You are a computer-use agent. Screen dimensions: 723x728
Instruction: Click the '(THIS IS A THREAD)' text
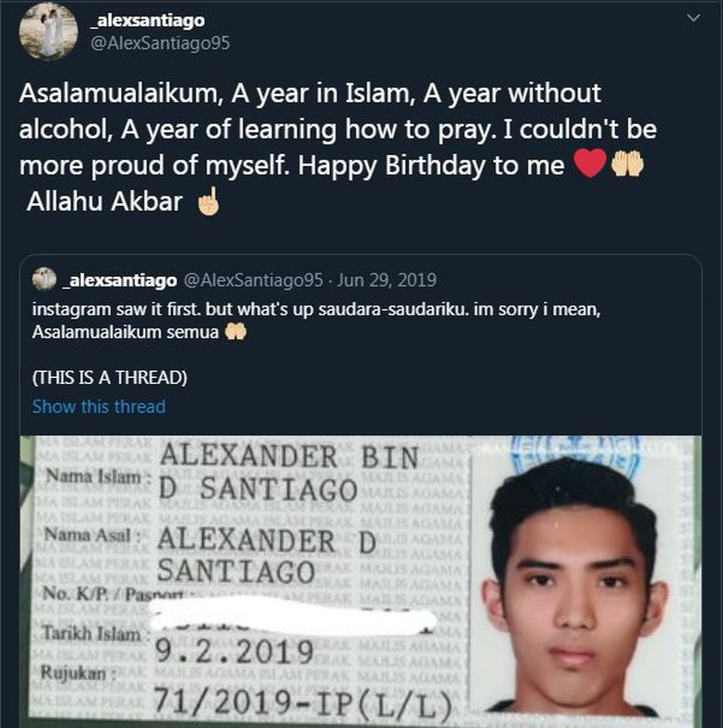click(x=110, y=377)
